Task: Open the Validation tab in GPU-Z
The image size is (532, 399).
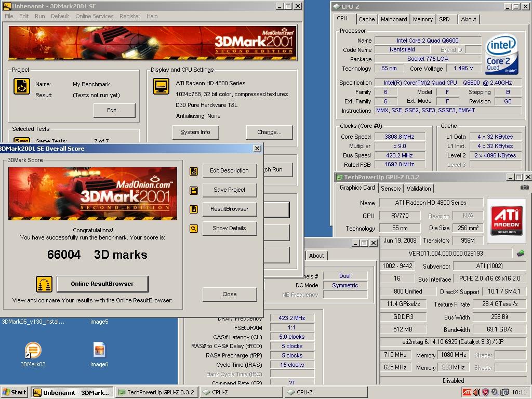Action: tap(419, 188)
